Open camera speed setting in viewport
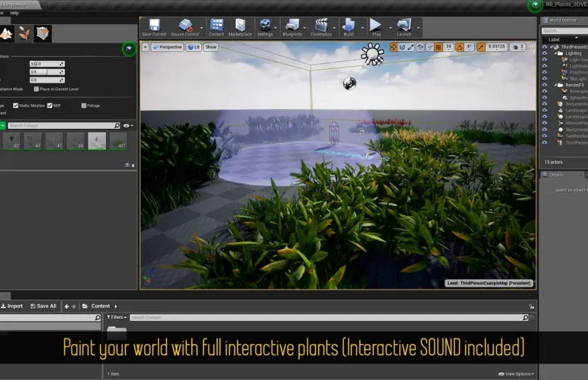This screenshot has height=380, width=588. [x=518, y=47]
